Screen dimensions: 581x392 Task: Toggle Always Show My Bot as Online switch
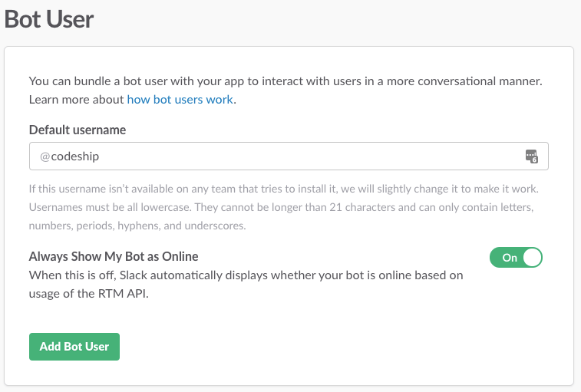(516, 258)
